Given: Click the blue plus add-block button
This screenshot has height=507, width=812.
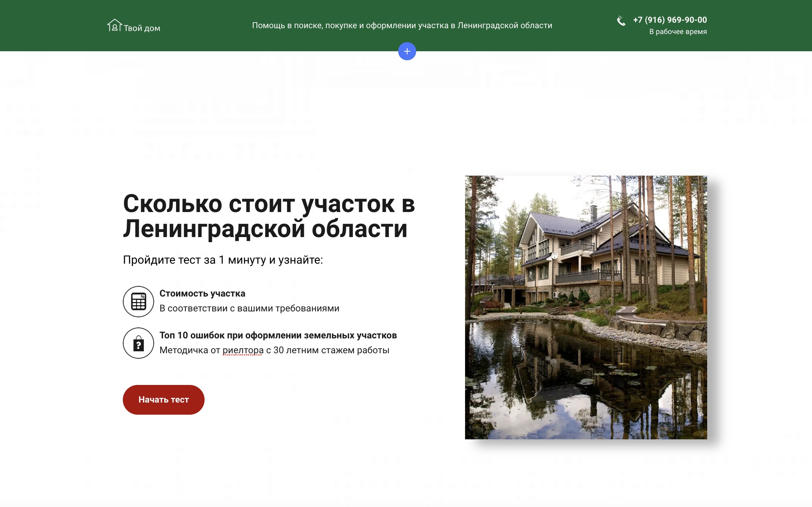Looking at the screenshot, I should (407, 51).
